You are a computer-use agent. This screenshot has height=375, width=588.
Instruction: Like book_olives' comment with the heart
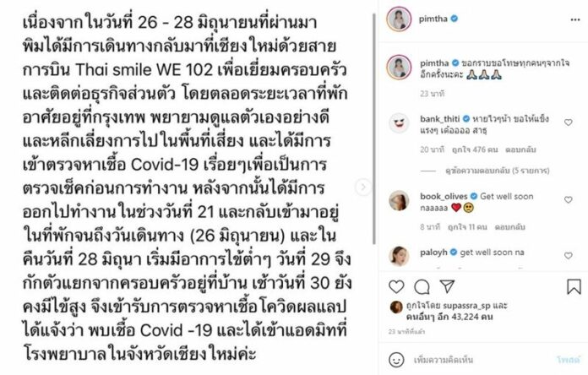(x=569, y=199)
